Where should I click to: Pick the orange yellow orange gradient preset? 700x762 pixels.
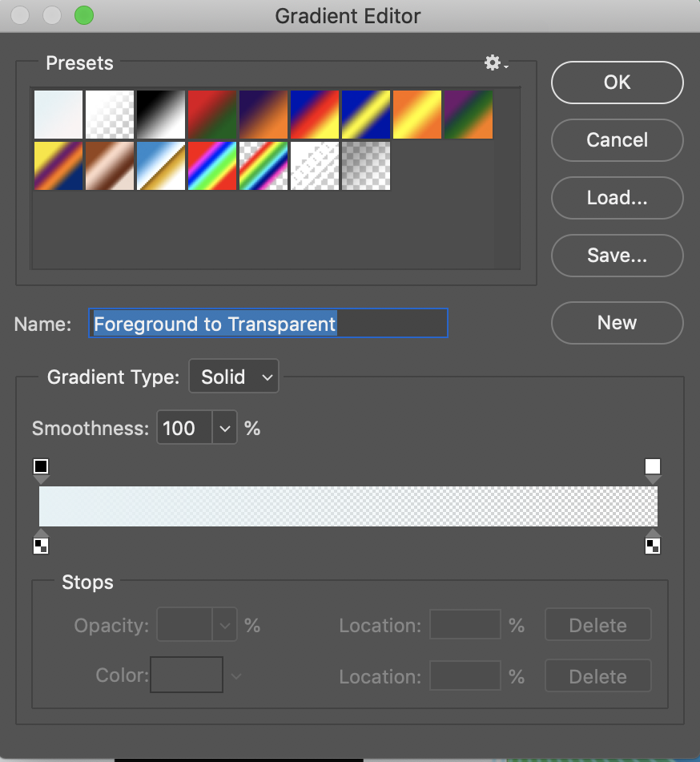[417, 115]
